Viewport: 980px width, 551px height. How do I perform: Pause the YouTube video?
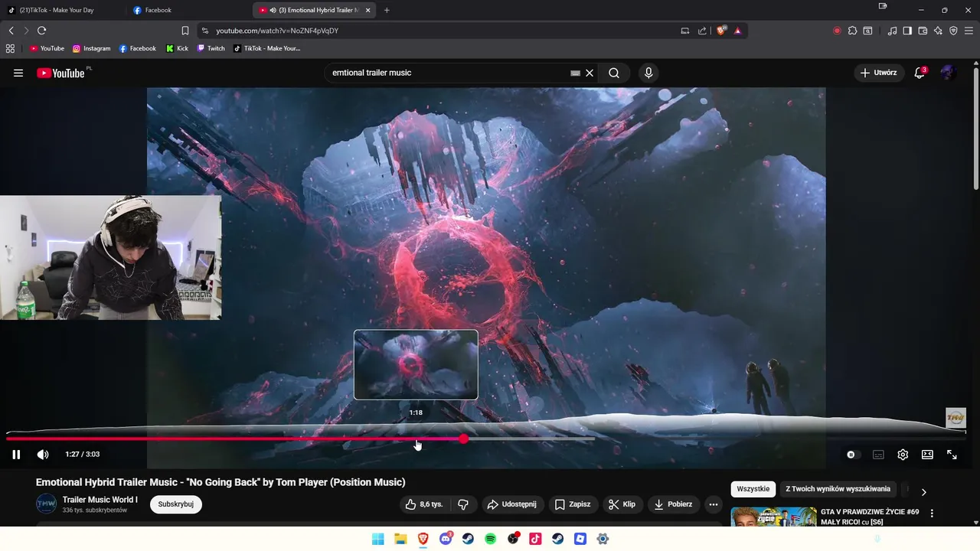[x=16, y=455]
